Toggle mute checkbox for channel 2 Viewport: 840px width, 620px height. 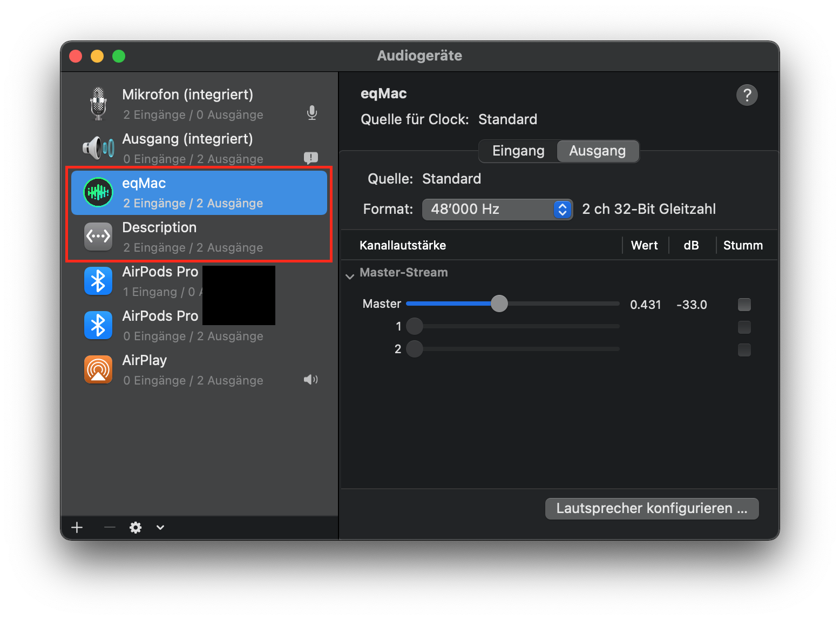744,350
